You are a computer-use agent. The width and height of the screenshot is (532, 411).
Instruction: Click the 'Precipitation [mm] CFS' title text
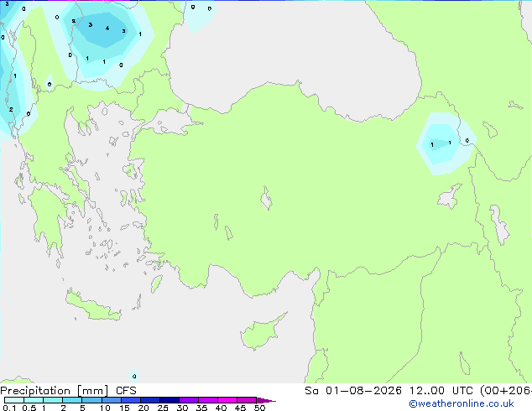(68, 391)
